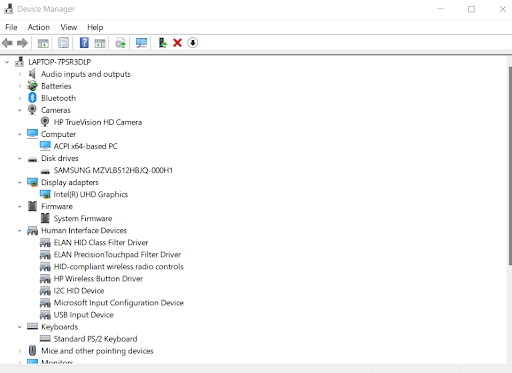Select HP Wireless Button Driver
This screenshot has width=512, height=373.
98,278
